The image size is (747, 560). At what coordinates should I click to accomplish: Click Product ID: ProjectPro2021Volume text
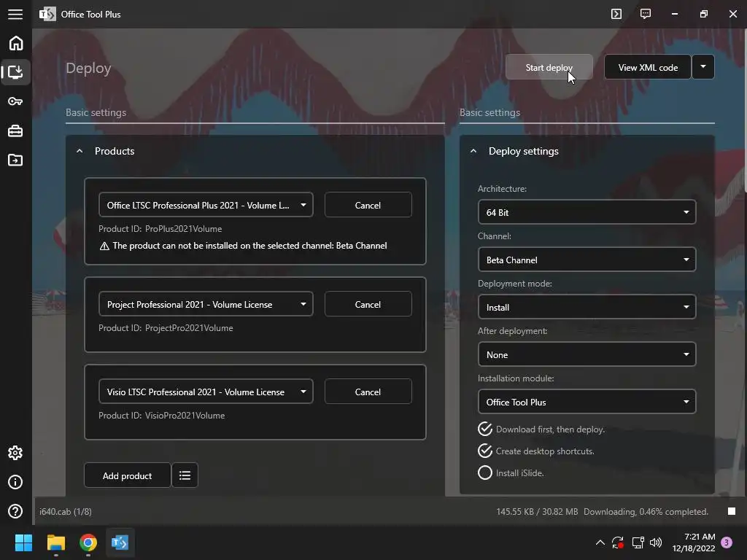[166, 328]
